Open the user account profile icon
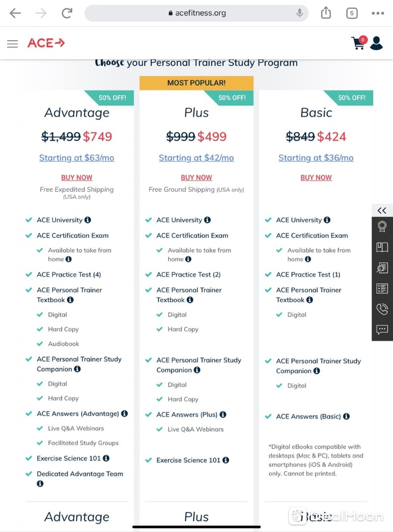This screenshot has width=393, height=532. (x=376, y=43)
